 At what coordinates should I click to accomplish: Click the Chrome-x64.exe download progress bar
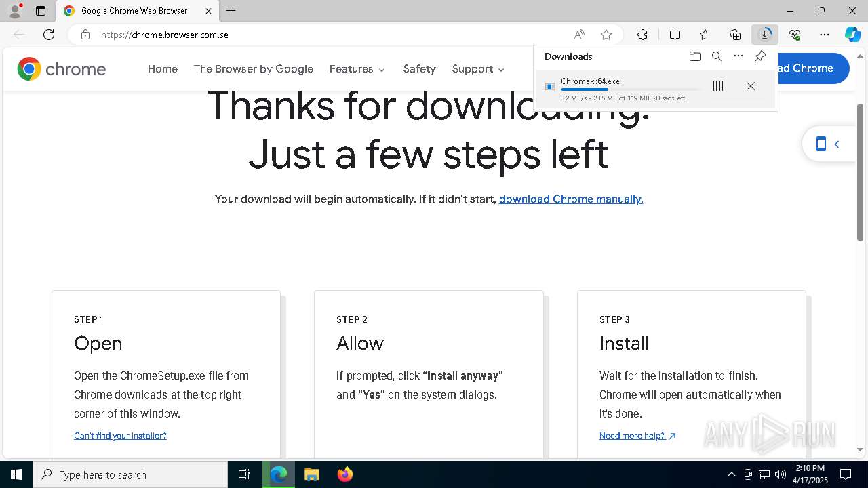tap(631, 89)
